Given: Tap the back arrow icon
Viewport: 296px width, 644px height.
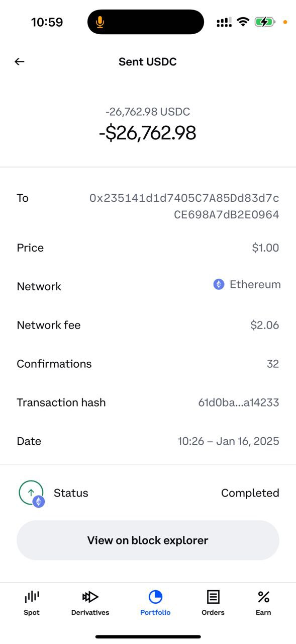Looking at the screenshot, I should point(19,61).
